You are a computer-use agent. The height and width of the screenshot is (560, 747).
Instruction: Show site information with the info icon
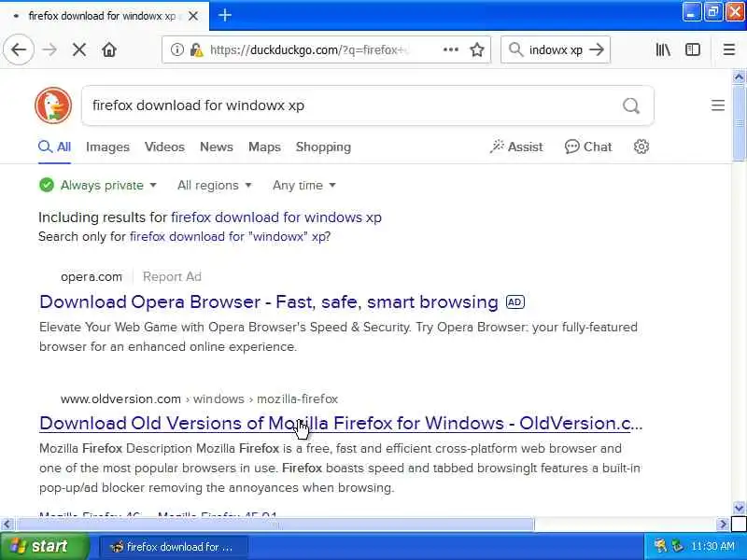176,49
